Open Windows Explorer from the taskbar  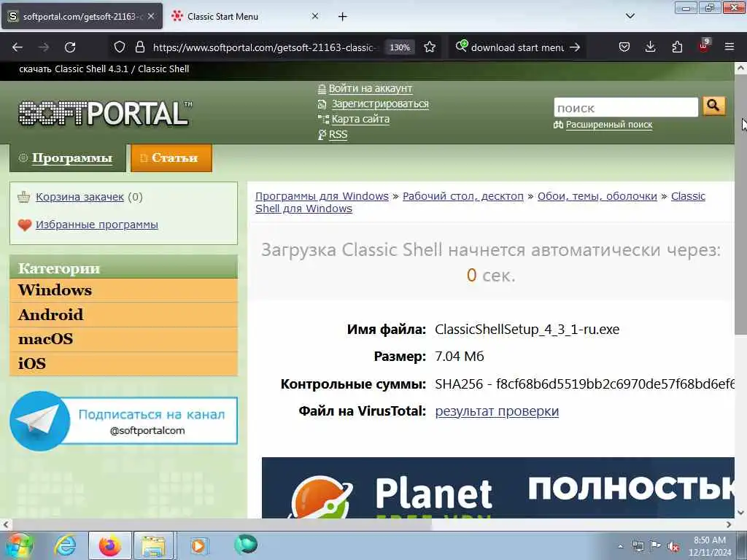tap(153, 545)
